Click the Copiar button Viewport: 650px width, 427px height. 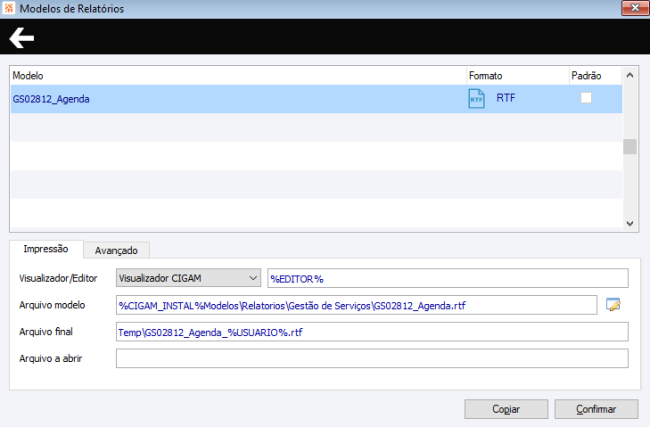click(506, 409)
